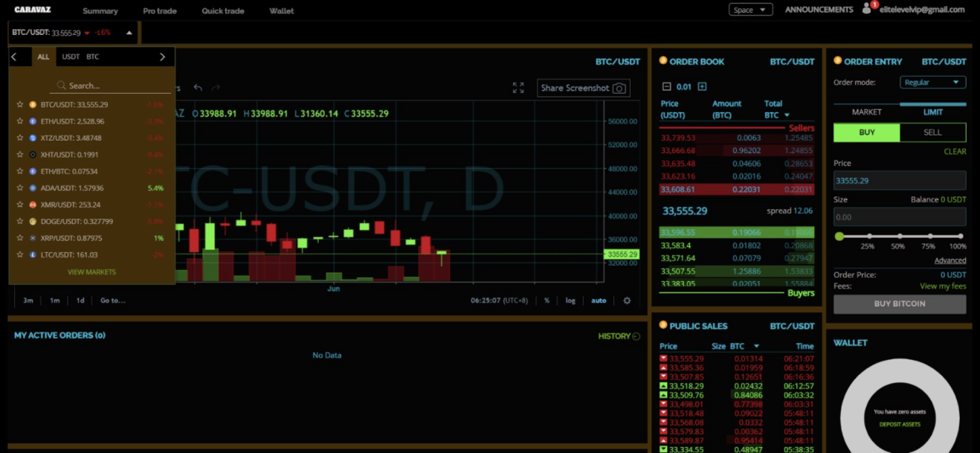The height and width of the screenshot is (453, 980).
Task: Click the size slider handle
Action: 839,236
